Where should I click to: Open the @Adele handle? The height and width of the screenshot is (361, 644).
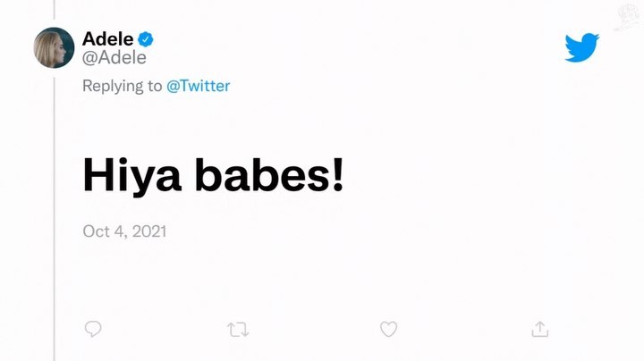(114, 58)
